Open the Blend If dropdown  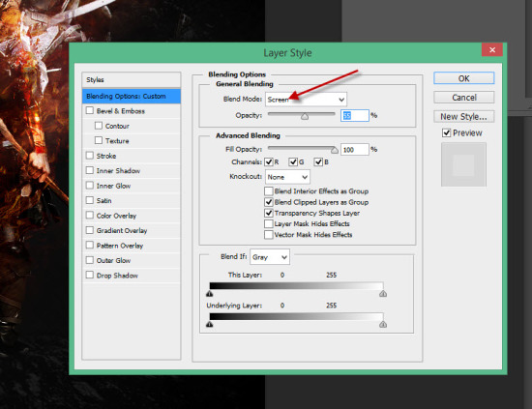click(x=270, y=257)
